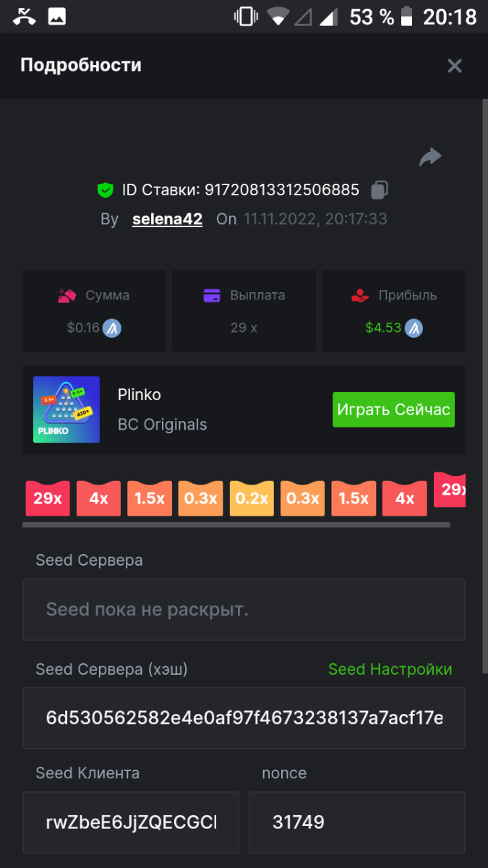Viewport: 488px width, 868px height.
Task: Tap the red Прибыль profit icon
Action: pyautogui.click(x=359, y=295)
